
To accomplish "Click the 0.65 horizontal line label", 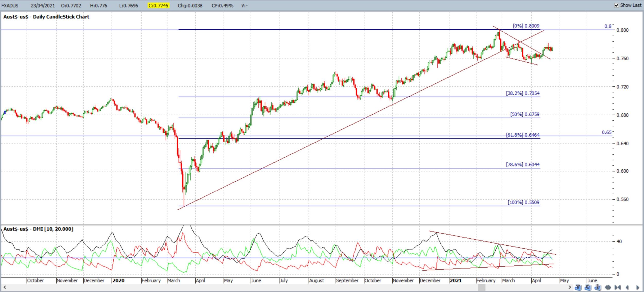I will point(607,132).
